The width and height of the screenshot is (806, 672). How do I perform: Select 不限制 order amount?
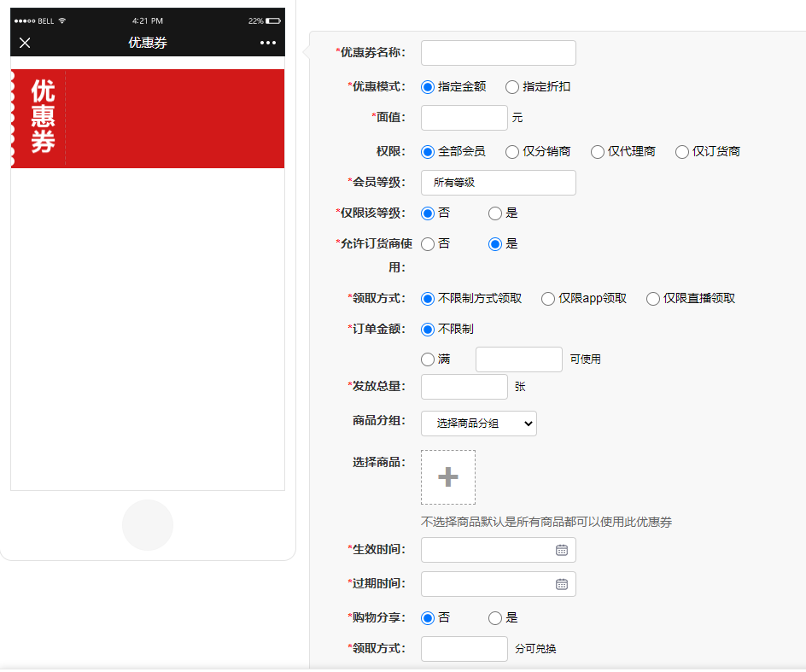click(427, 330)
